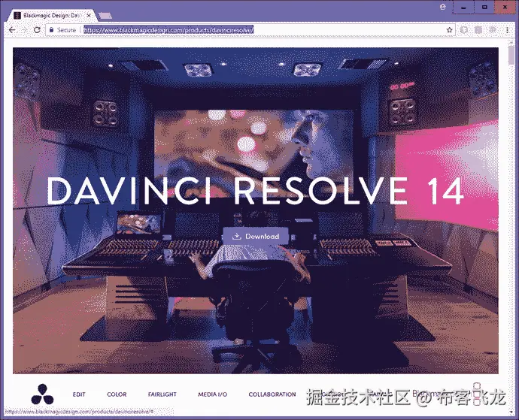
Task: Open the EDIT section link
Action: click(79, 394)
